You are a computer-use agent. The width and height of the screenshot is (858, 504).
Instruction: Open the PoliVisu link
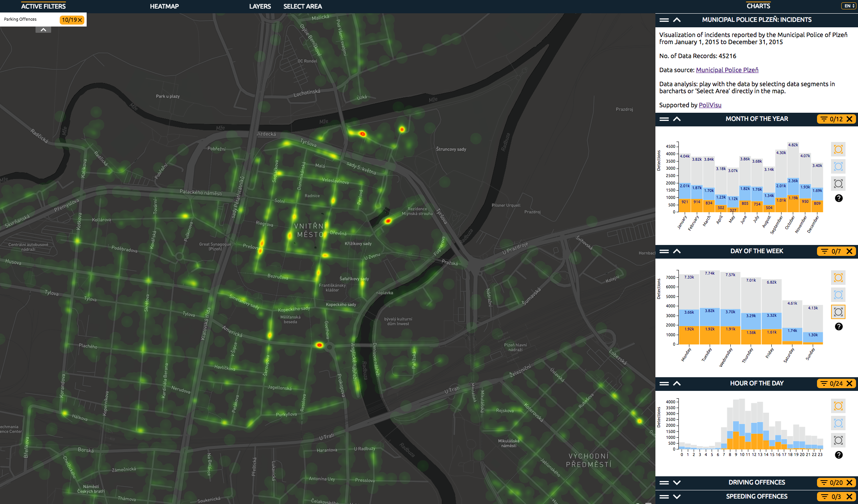click(x=710, y=105)
